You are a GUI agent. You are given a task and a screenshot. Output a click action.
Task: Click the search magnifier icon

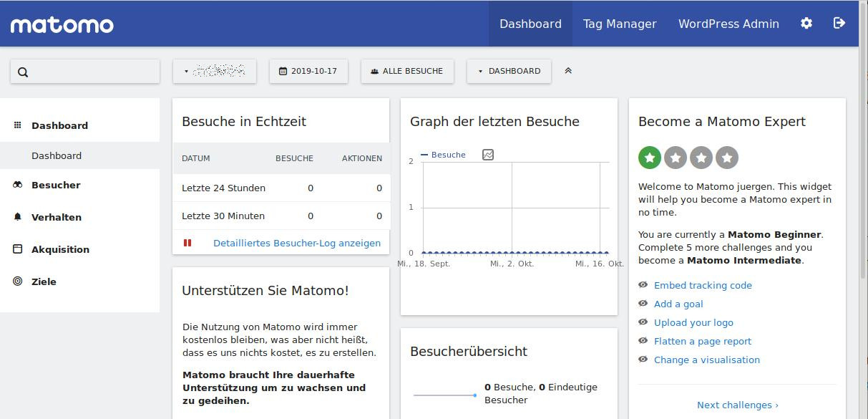[23, 72]
